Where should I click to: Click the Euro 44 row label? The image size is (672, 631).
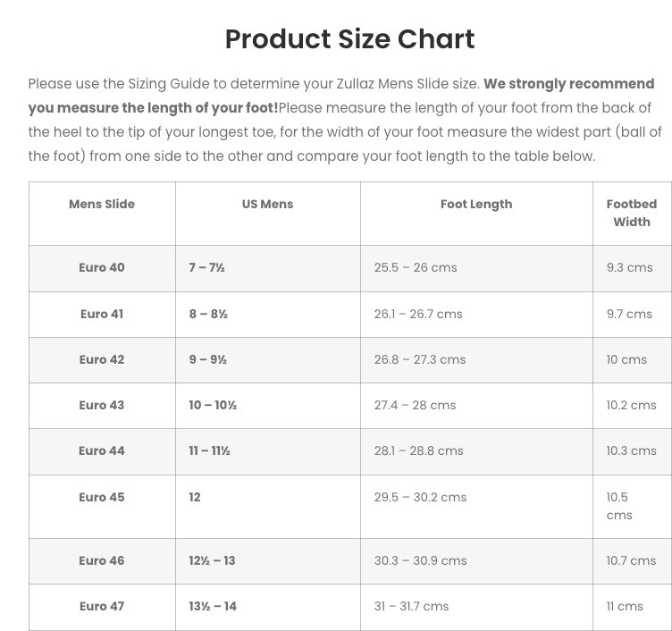[102, 451]
